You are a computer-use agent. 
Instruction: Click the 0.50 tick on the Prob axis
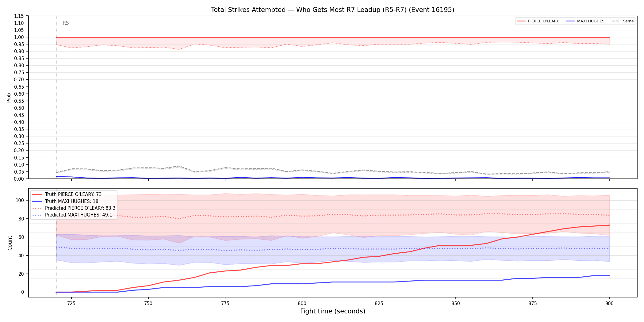coord(19,108)
